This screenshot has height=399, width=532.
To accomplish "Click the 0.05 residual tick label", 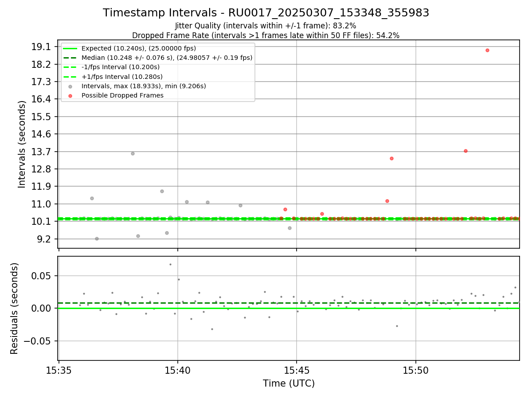I will [x=42, y=276].
